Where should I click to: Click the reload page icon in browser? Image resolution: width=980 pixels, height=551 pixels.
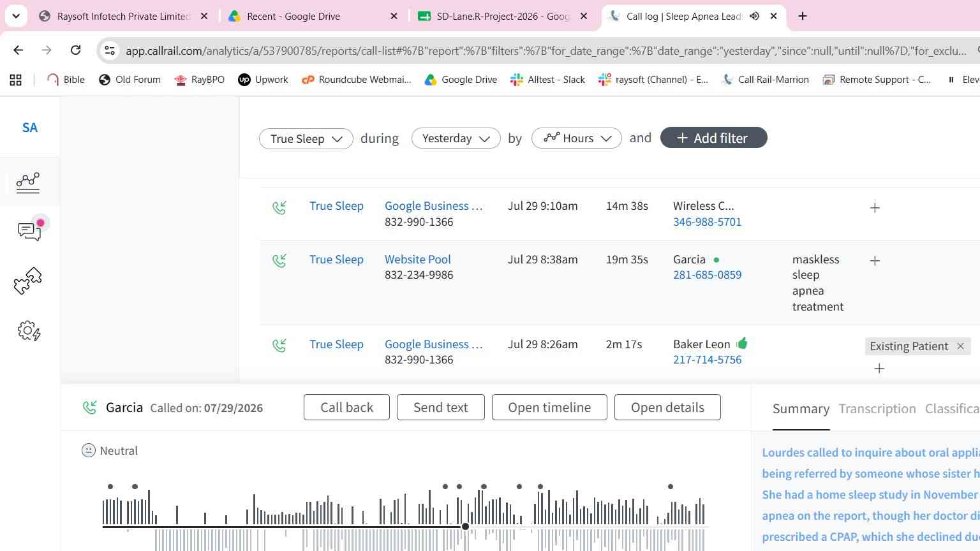click(75, 50)
